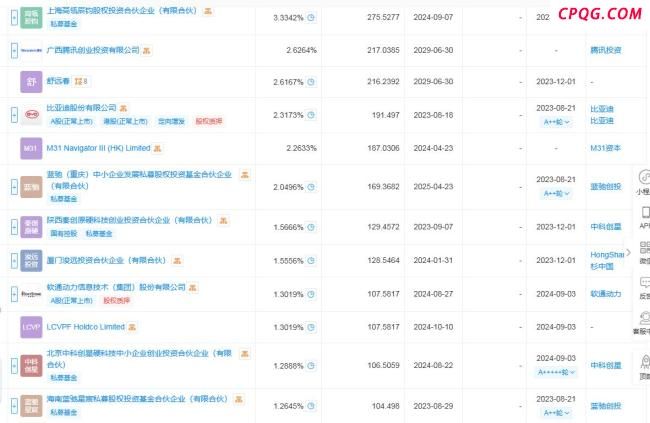Viewport: 650px width, 423px height.
Task: Click 蓝驰创投 link in 海南蓝驰星辰 row
Action: [x=606, y=406]
